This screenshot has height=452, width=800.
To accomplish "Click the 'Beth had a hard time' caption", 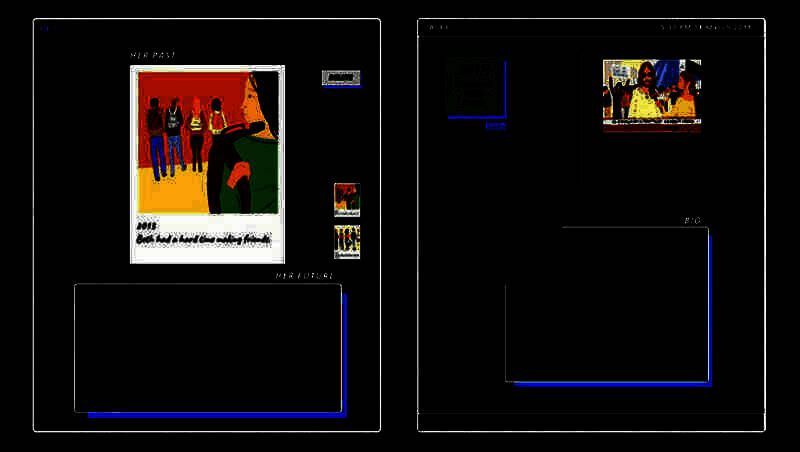I will tap(203, 240).
